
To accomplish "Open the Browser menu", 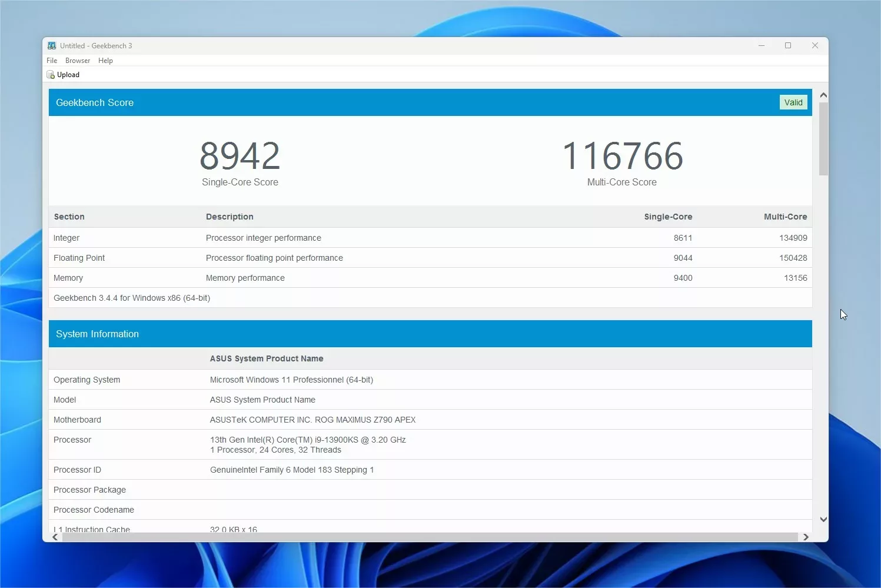I will 78,61.
